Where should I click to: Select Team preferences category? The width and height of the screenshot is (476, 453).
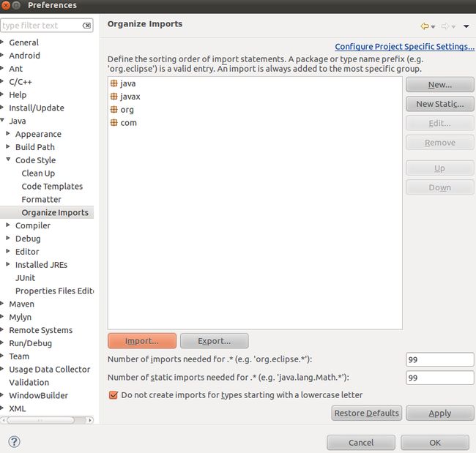[19, 356]
